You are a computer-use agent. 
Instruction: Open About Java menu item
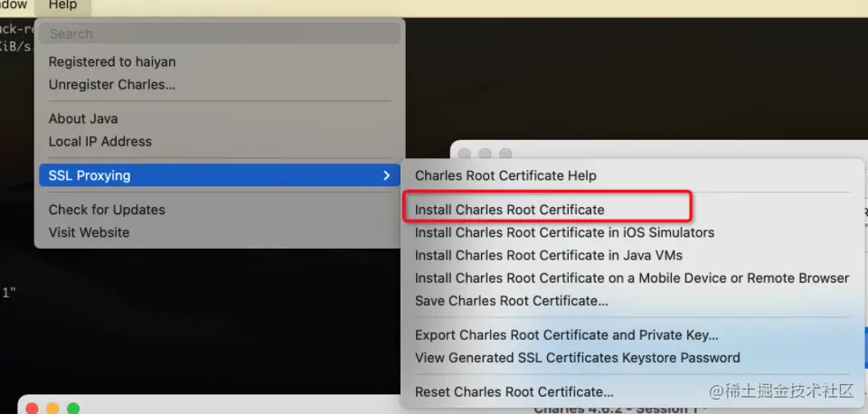click(x=220, y=118)
